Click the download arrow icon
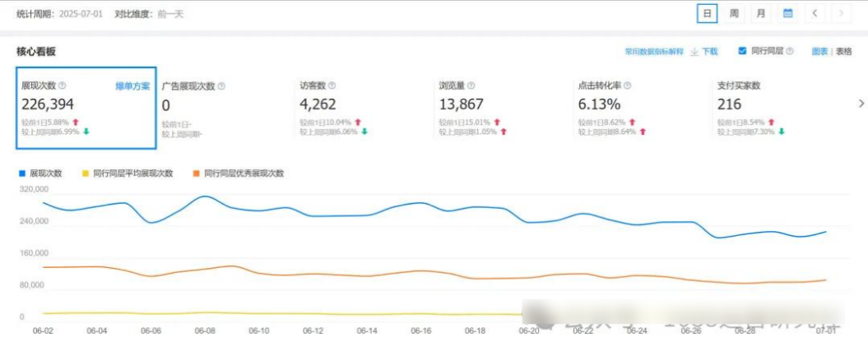This screenshot has height=351, width=868. click(694, 52)
